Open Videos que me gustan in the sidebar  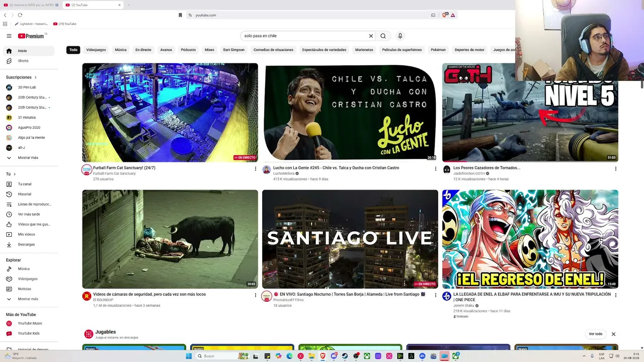28,224
